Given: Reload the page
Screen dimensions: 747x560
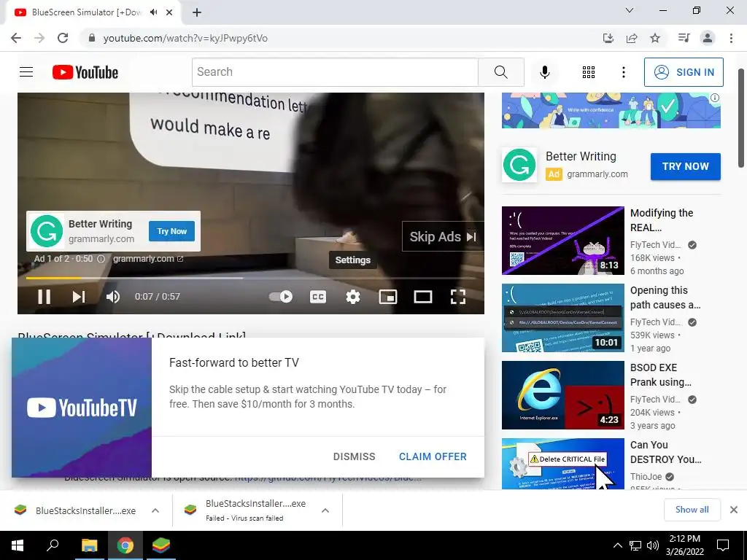Looking at the screenshot, I should point(63,38).
